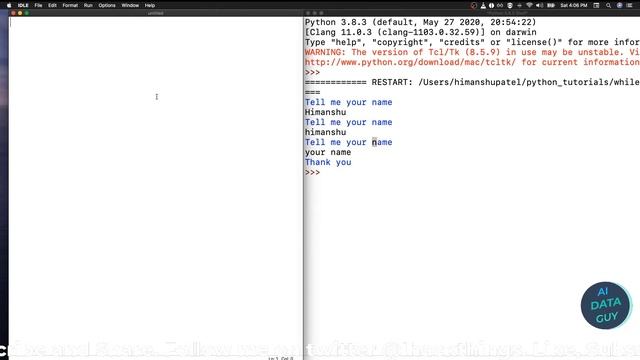Click the untitled editor window title
Viewport: 640px width, 360px height.
[x=156, y=13]
